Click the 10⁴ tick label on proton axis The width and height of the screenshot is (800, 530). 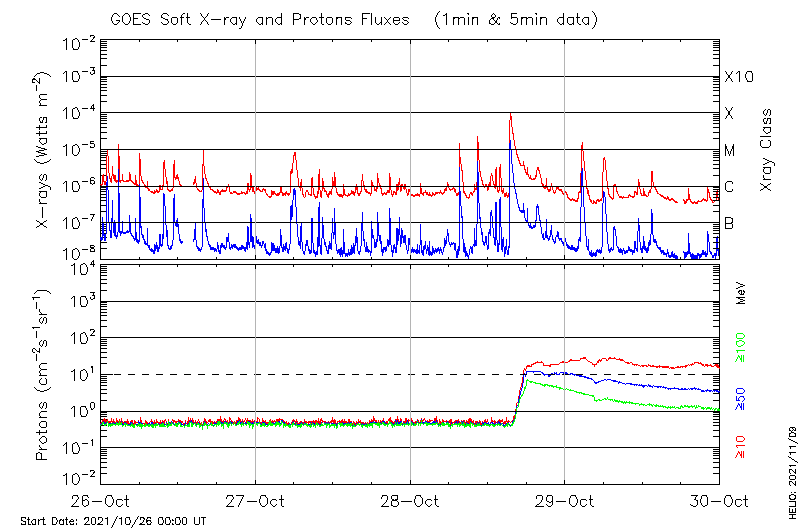(x=81, y=267)
